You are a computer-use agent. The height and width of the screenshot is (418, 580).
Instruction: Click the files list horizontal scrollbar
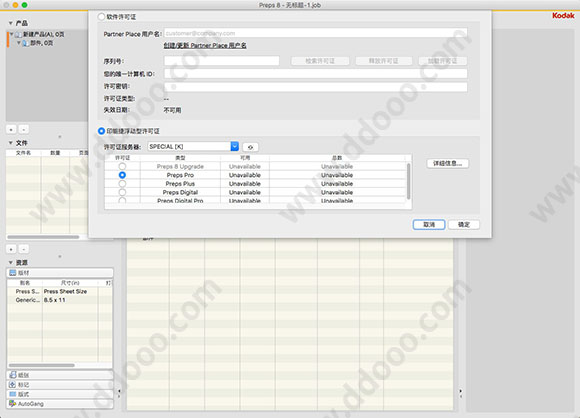43,237
